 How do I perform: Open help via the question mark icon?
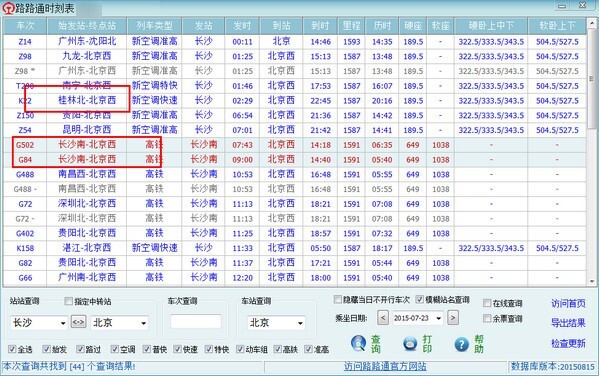click(461, 344)
